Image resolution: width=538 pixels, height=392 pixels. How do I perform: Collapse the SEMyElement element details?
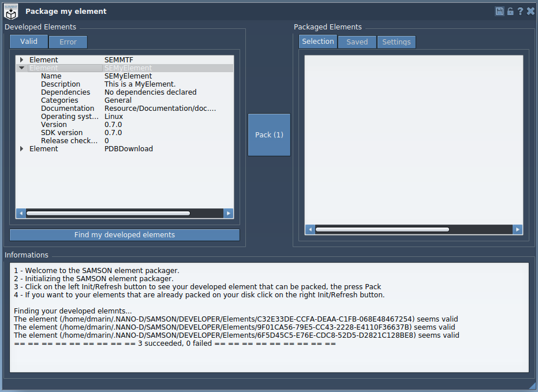click(x=21, y=68)
